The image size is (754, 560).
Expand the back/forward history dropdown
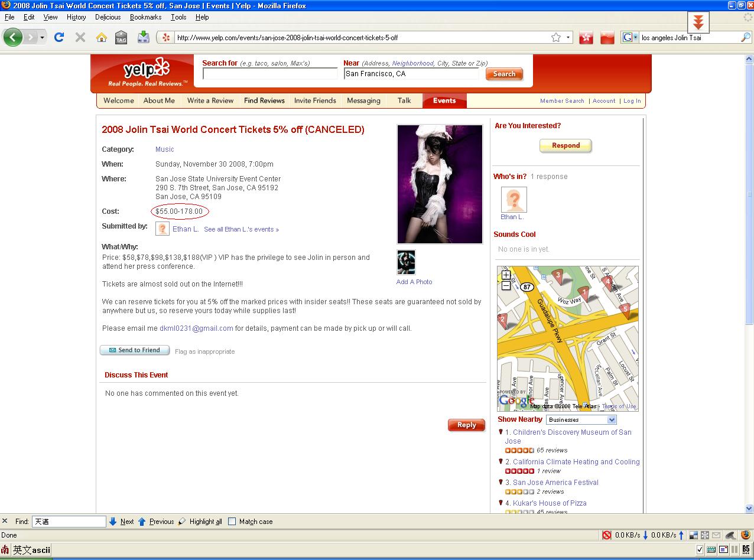(x=42, y=37)
